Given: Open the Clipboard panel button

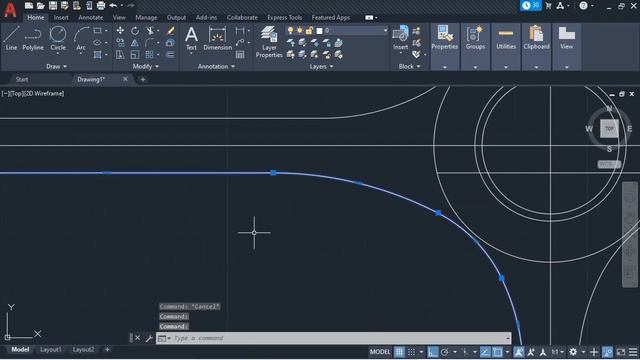Looking at the screenshot, I should click(536, 38).
